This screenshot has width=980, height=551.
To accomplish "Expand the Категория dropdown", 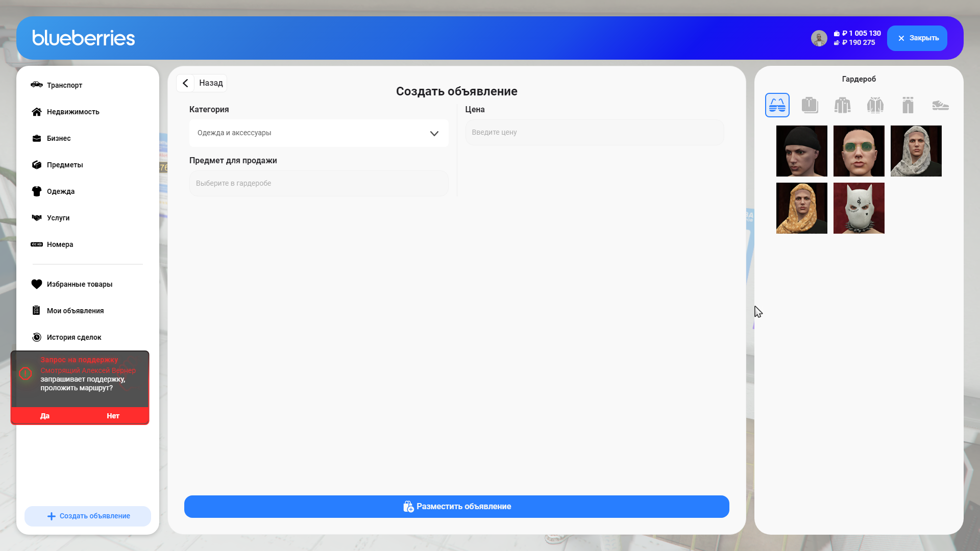I will click(x=318, y=133).
